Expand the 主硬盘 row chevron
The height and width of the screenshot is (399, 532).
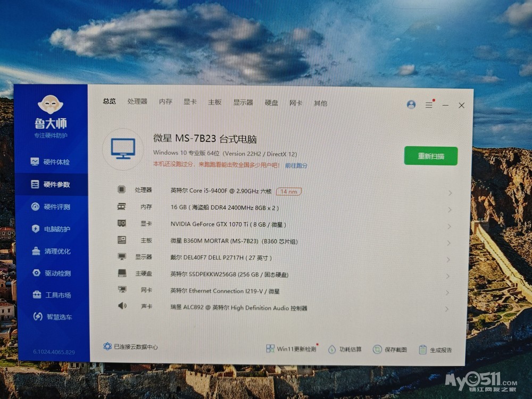point(448,276)
